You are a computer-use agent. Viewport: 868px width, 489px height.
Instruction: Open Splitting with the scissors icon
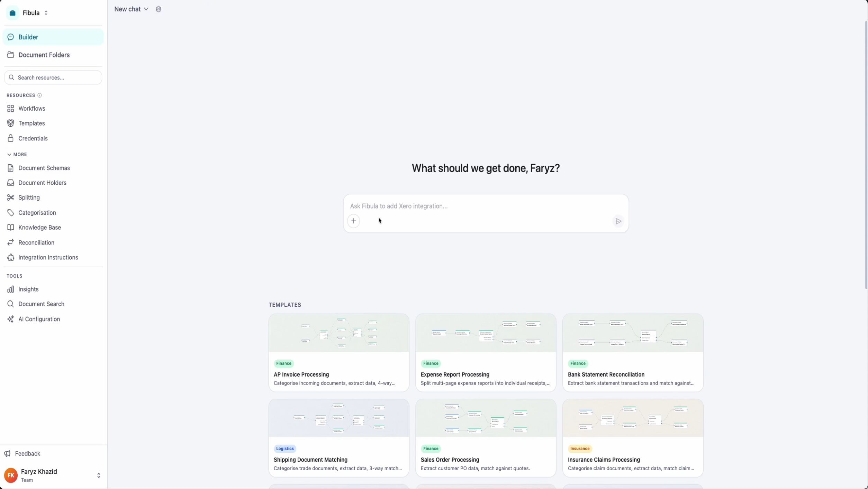click(x=11, y=197)
